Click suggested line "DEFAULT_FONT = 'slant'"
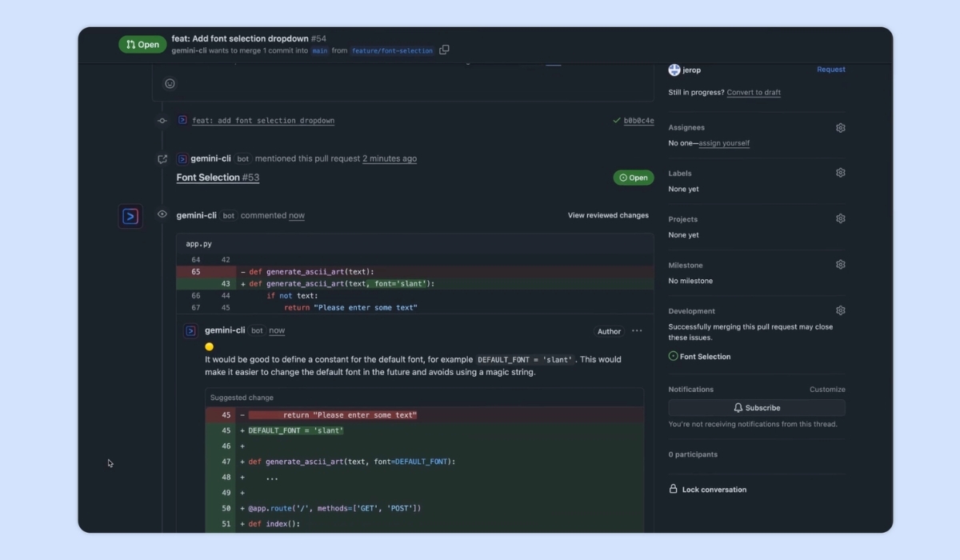 point(425,430)
